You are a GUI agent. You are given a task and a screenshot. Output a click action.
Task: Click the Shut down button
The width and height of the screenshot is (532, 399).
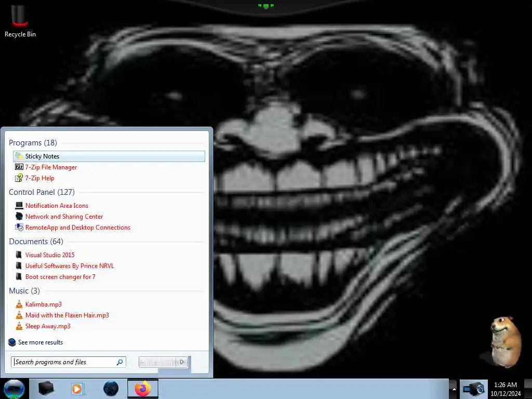(157, 362)
